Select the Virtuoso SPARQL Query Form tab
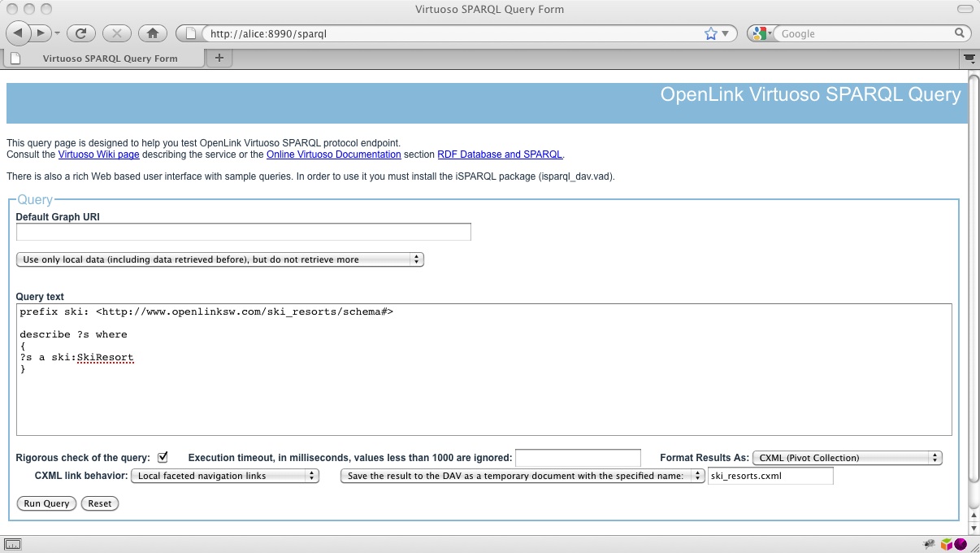Image resolution: width=980 pixels, height=553 pixels. (x=103, y=59)
